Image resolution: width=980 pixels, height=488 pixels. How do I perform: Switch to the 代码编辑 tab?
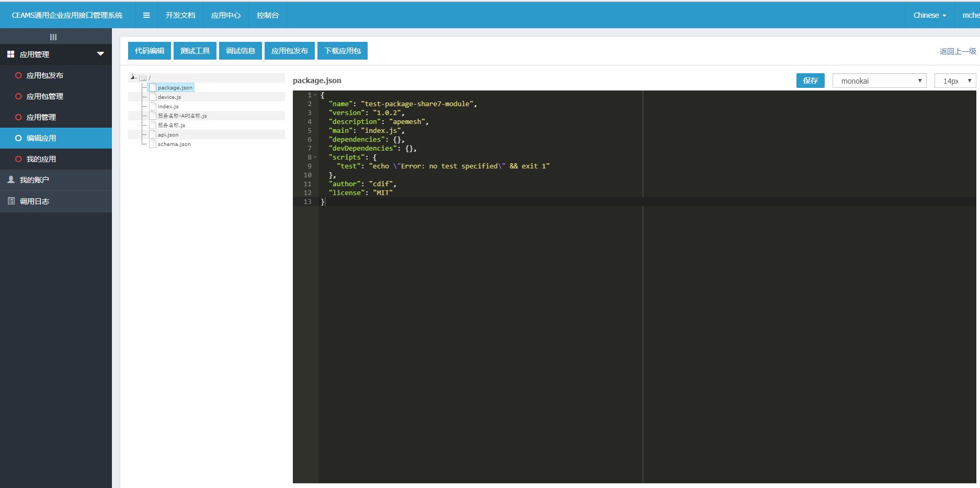click(x=150, y=51)
